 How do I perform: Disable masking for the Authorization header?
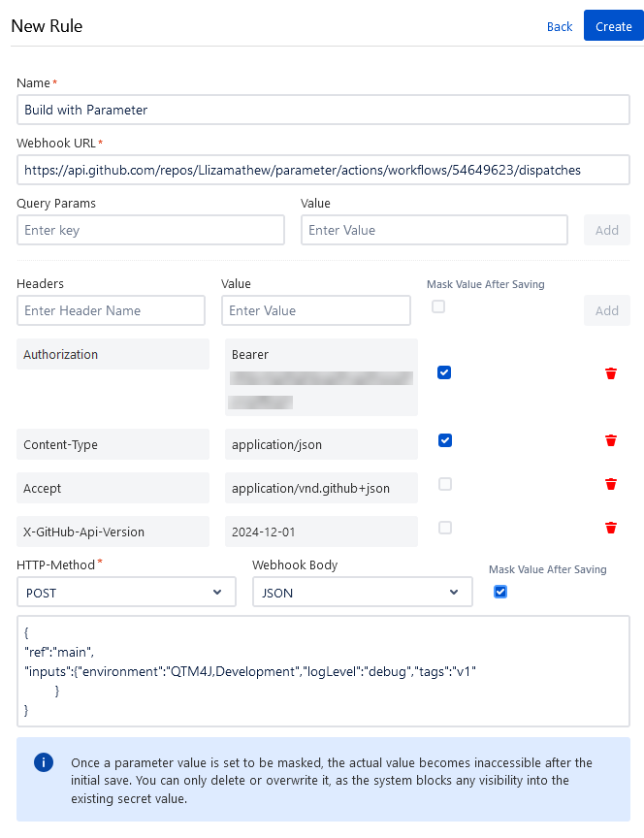tap(444, 372)
